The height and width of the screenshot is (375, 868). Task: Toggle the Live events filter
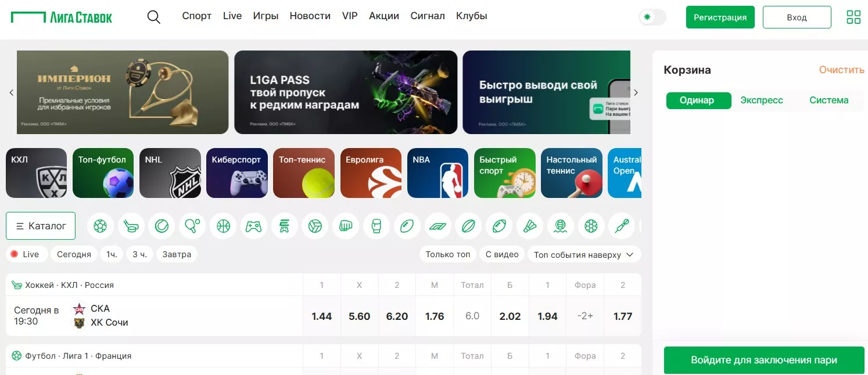(x=25, y=254)
